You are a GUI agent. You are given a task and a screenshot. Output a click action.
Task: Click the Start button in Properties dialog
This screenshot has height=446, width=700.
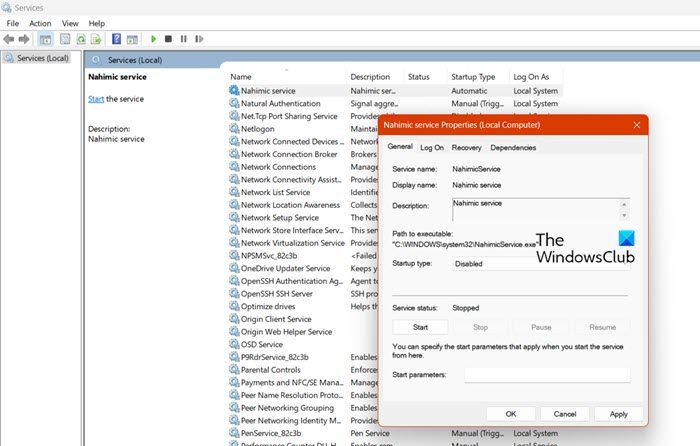pyautogui.click(x=420, y=327)
